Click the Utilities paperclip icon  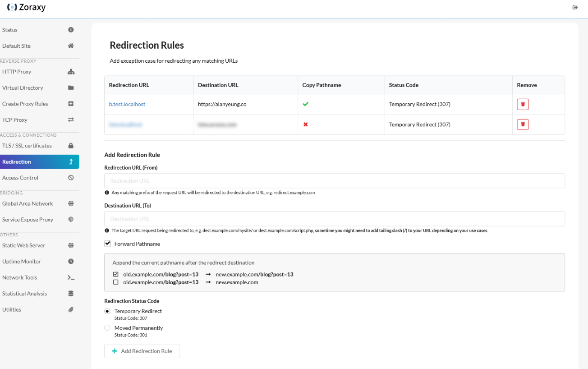click(x=71, y=310)
